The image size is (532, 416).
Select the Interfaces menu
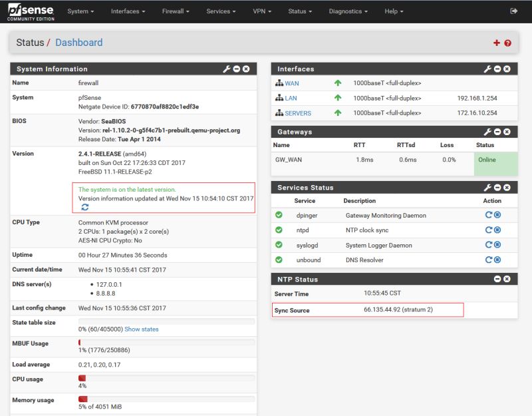coord(126,11)
